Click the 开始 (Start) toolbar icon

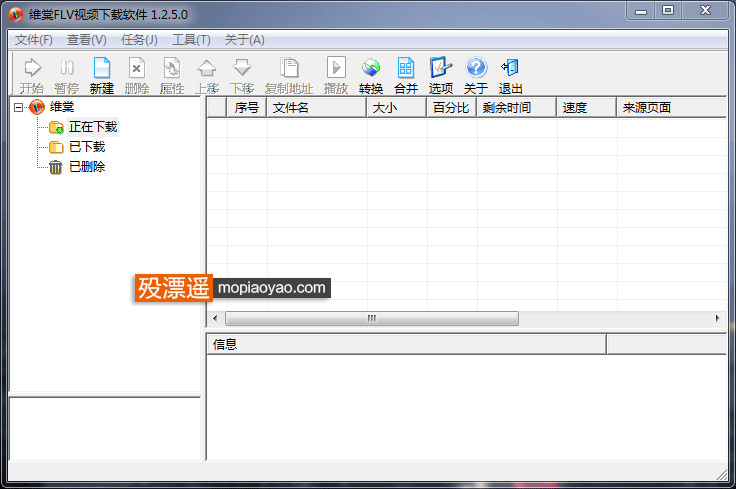tap(32, 68)
